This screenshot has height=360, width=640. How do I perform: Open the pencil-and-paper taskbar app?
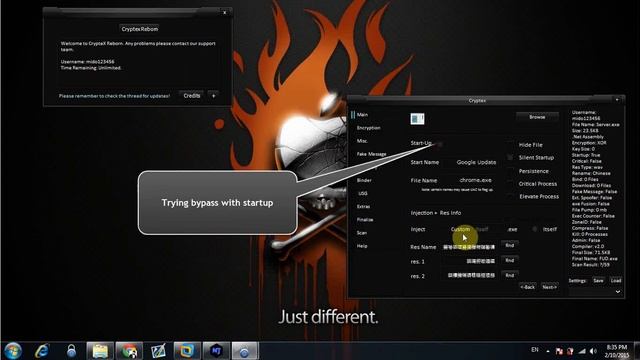[158, 351]
